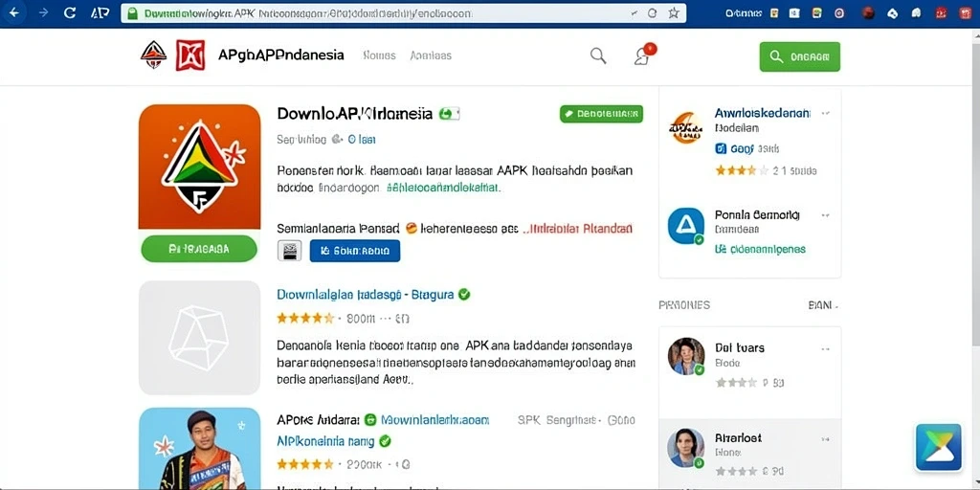Click the white diamond-shaped extension icon

click(x=893, y=12)
